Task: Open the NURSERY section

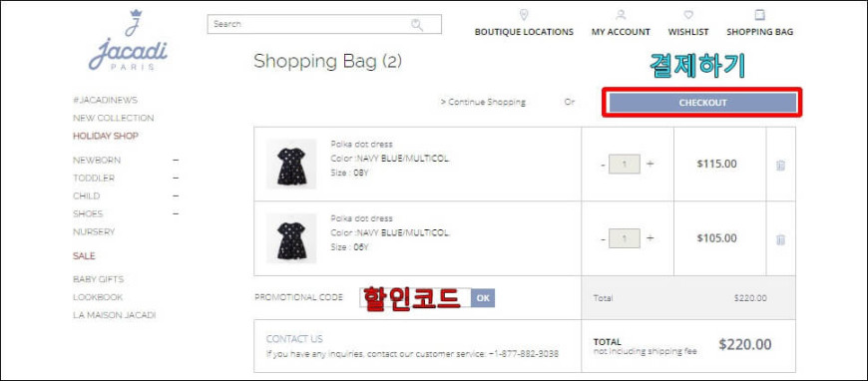Action: (94, 231)
